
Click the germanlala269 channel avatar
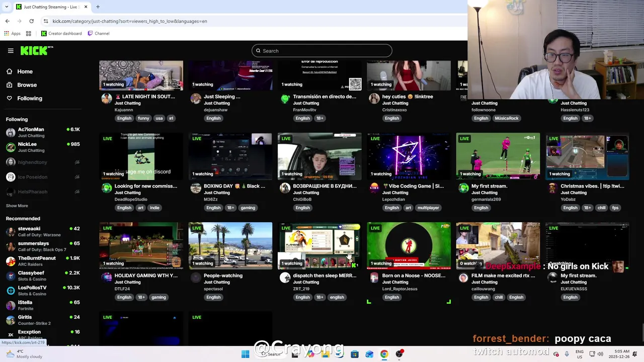(x=463, y=188)
